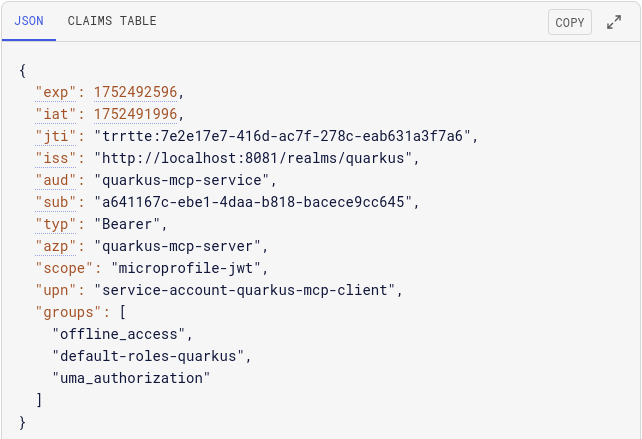Click the "sub" claim key
Viewport: 642px width, 439px height.
coord(56,202)
